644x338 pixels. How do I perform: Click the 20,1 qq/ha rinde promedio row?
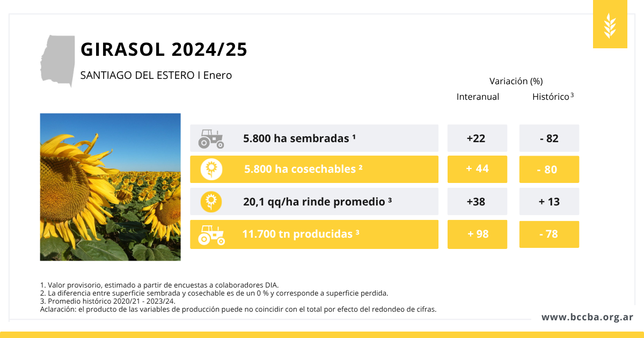pos(314,202)
